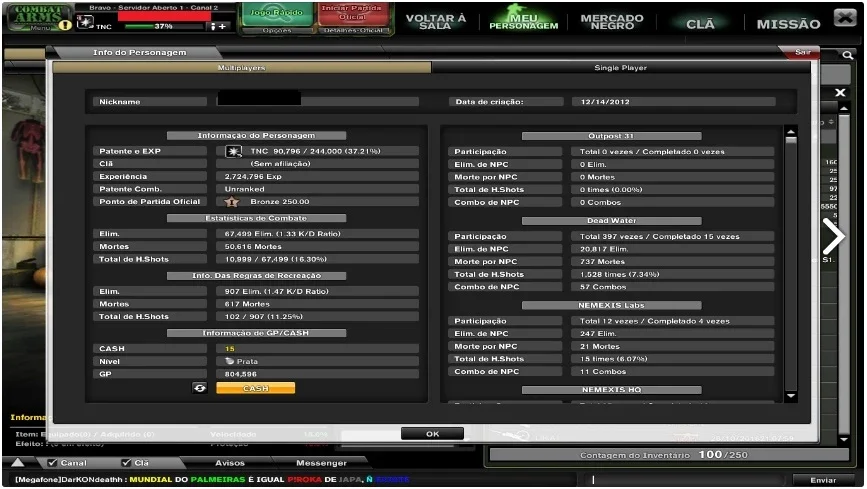Click the '2,724,796 Exp' value

pos(253,176)
